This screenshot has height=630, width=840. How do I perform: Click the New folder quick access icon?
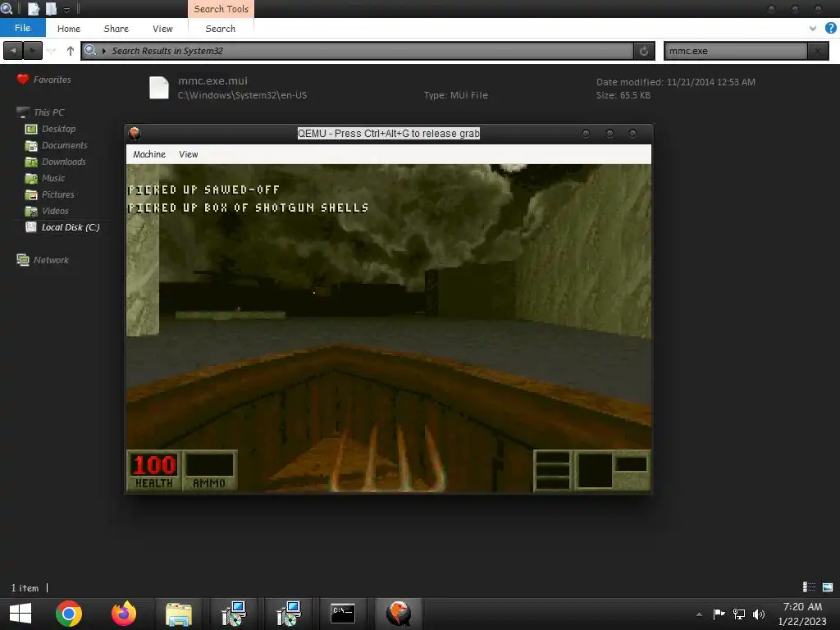(52, 8)
